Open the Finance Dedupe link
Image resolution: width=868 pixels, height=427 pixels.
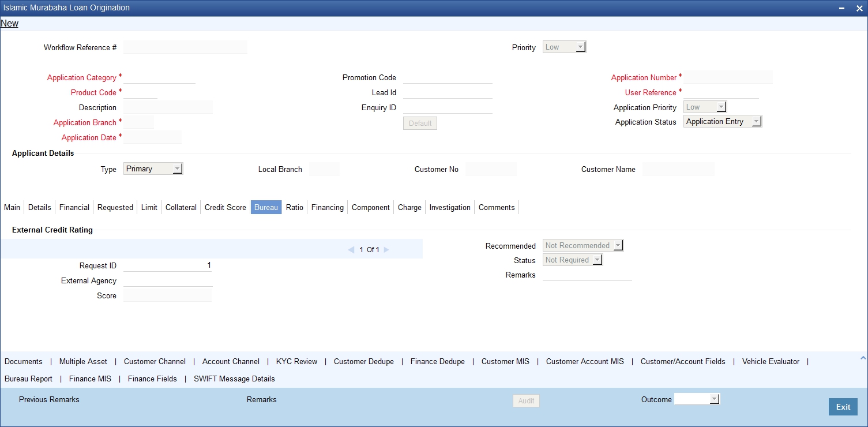438,361
